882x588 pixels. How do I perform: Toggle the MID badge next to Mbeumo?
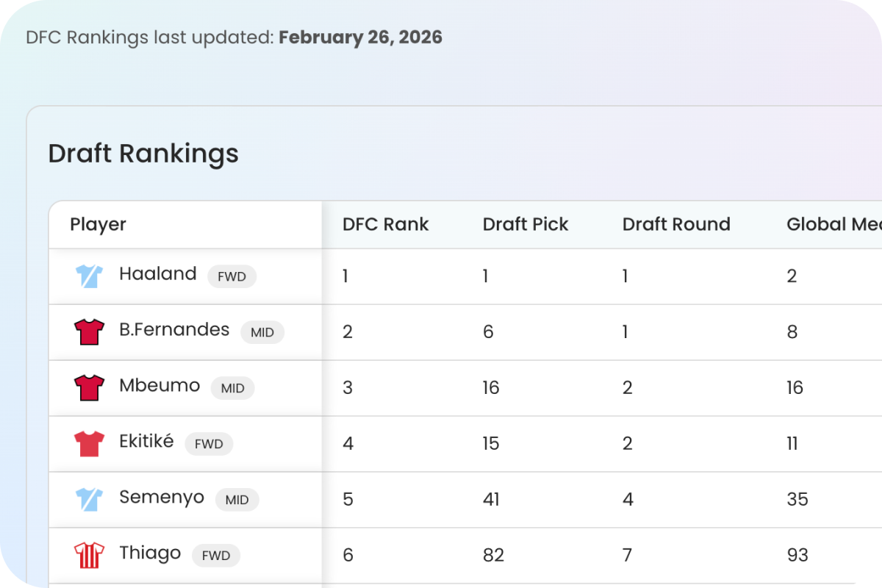(233, 388)
